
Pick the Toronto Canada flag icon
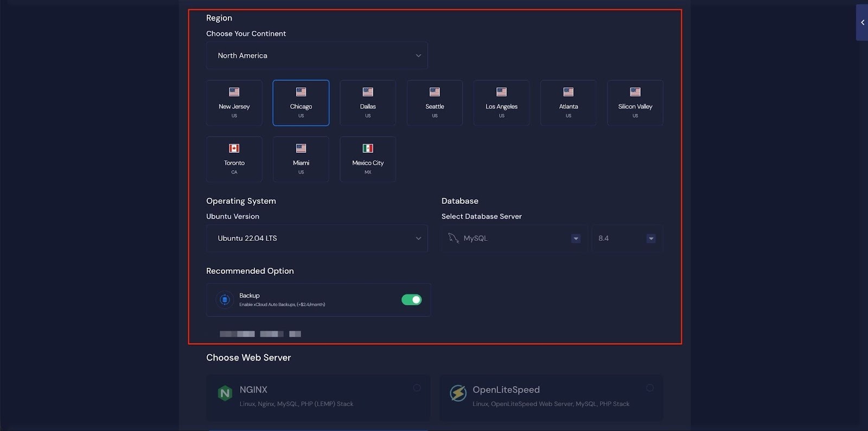234,149
